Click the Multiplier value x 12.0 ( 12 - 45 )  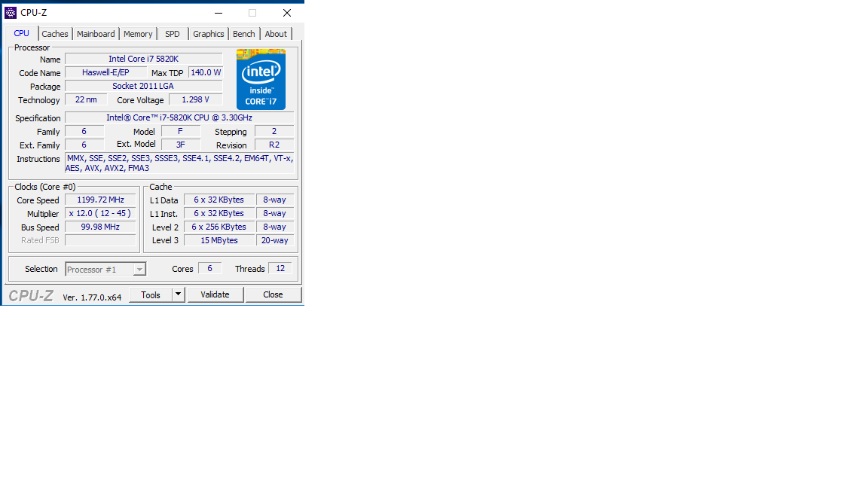tap(100, 213)
